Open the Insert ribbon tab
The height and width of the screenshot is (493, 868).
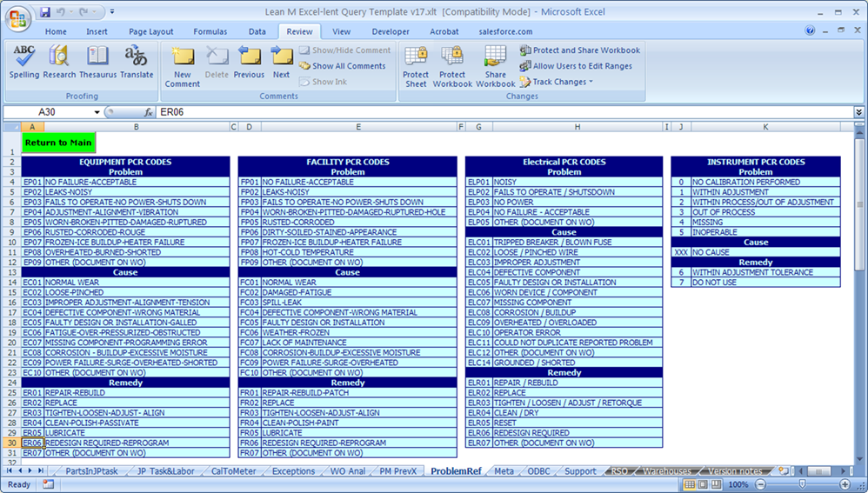pos(97,31)
